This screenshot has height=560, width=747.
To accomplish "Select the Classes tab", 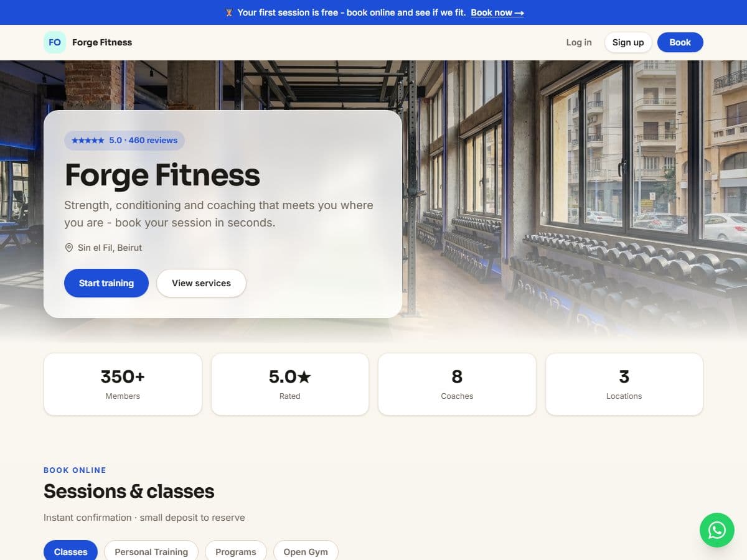I will [71, 551].
